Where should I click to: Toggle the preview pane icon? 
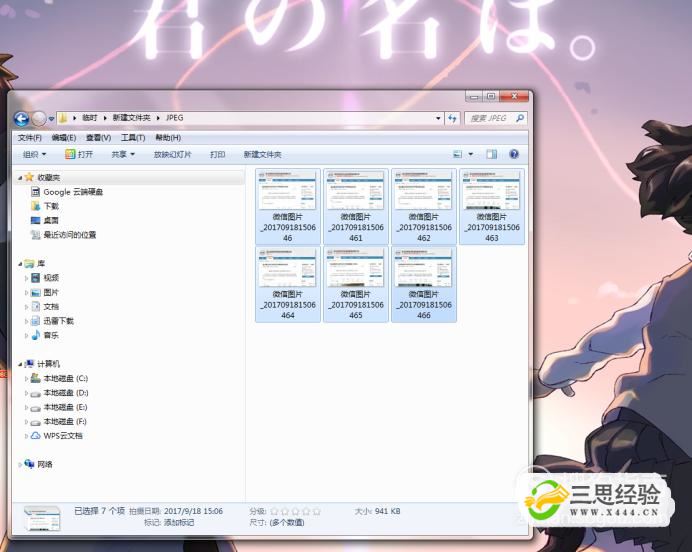pos(492,154)
